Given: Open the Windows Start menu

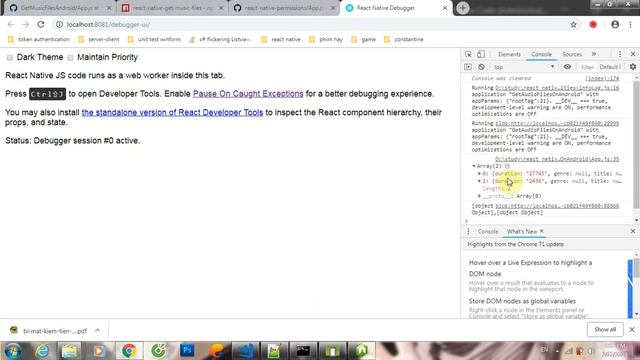Looking at the screenshot, I should tap(13, 351).
